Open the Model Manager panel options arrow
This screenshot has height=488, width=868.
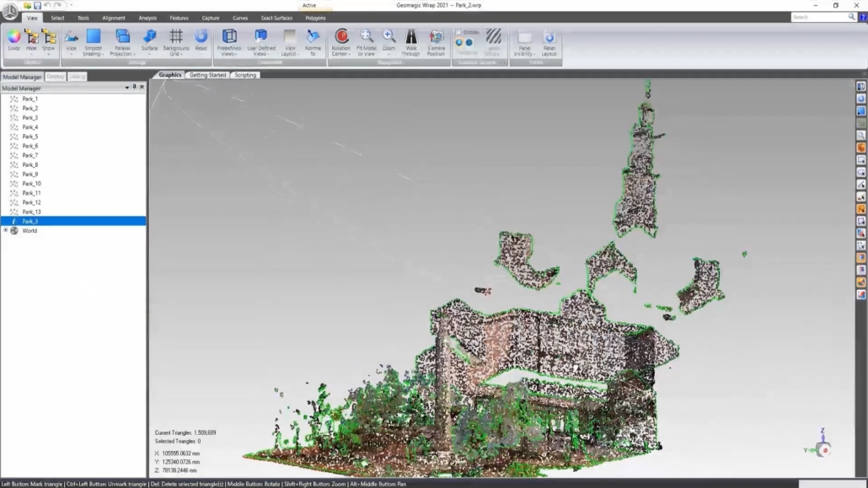(x=127, y=88)
